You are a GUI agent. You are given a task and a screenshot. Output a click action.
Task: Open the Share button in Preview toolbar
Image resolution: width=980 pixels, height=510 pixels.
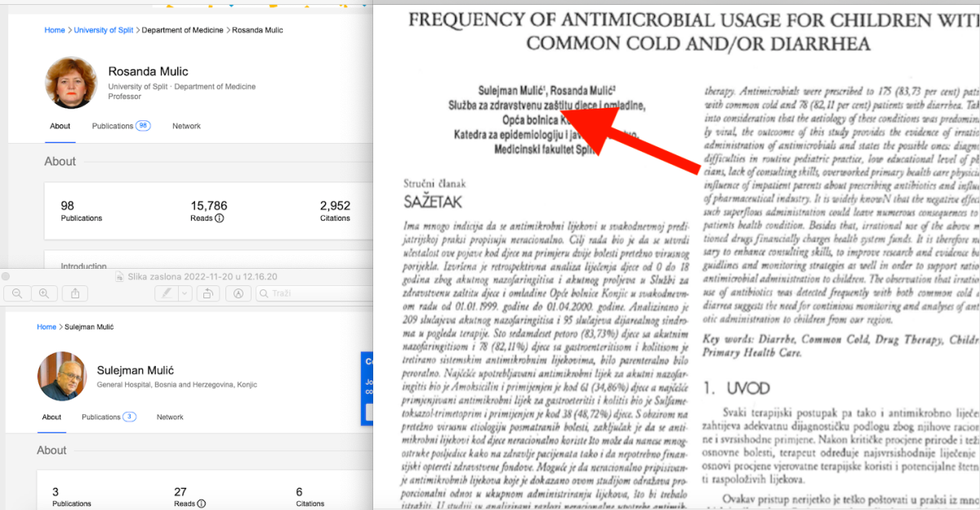coord(75,293)
